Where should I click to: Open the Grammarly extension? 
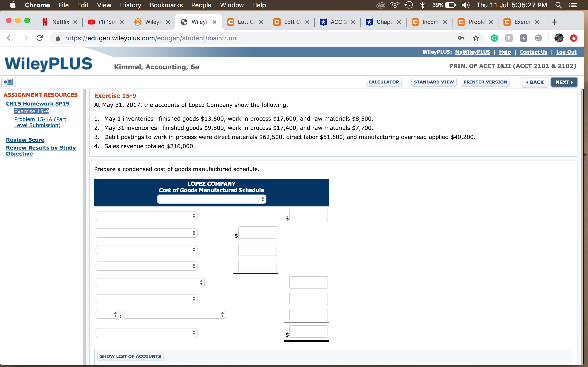[x=494, y=38]
